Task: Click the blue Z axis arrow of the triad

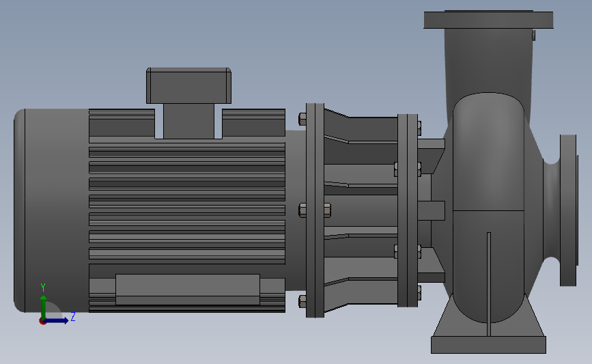Action: coord(57,321)
